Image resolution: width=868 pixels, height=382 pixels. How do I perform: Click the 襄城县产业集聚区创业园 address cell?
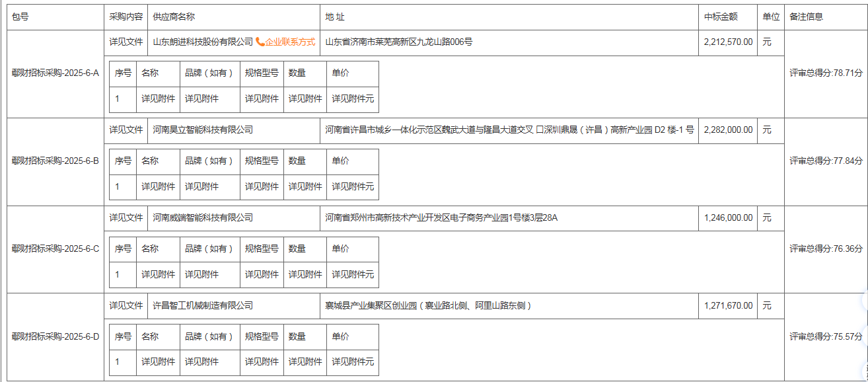(509, 305)
